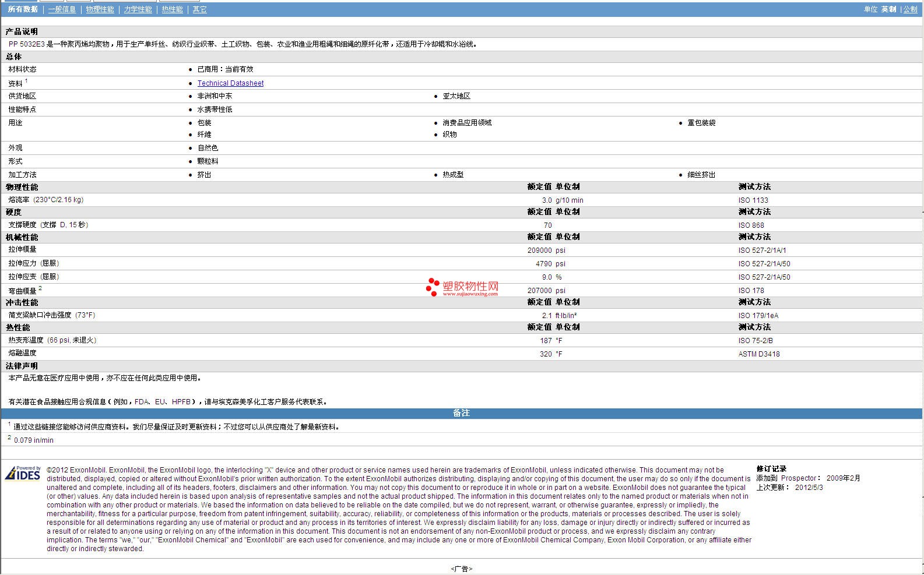924x575 pixels.
Task: Go to the 物理性能 tab
Action: (100, 9)
